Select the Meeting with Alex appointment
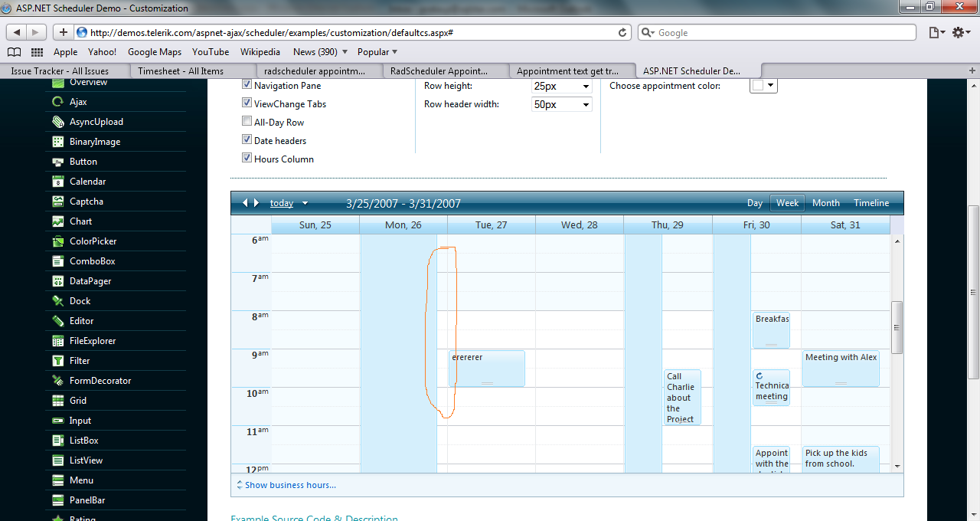Viewport: 980px width, 521px height. (841, 369)
